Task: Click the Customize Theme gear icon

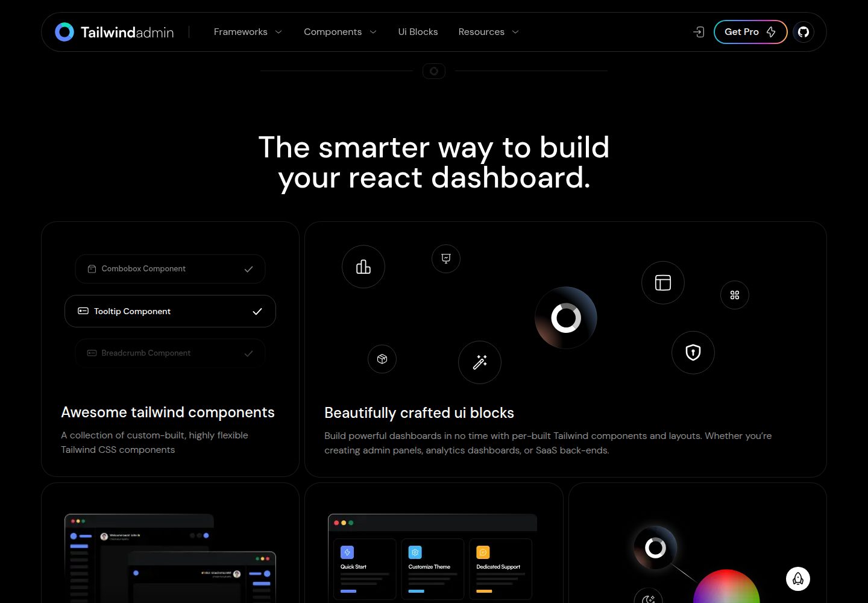Action: (415, 552)
